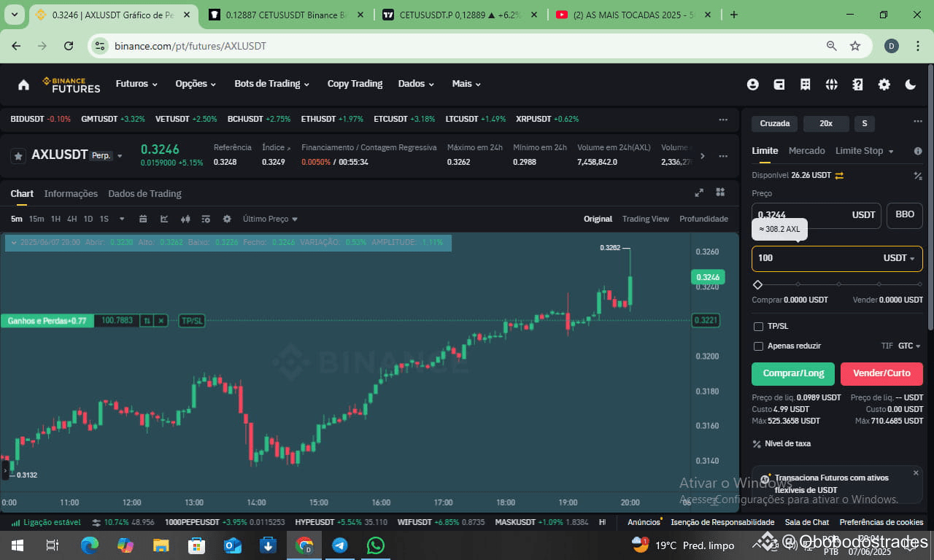Switch to the Dados de Trading tab
934x560 pixels.
coord(144,193)
